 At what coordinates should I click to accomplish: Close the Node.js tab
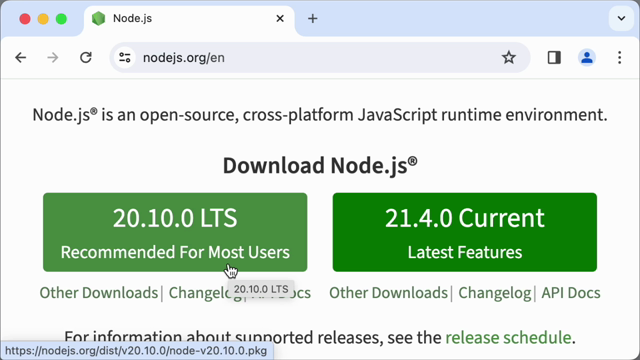[280, 18]
